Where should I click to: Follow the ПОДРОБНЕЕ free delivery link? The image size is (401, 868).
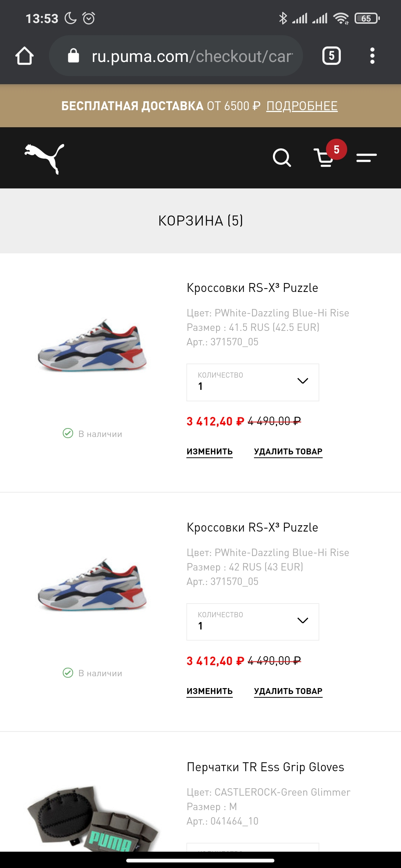[302, 106]
